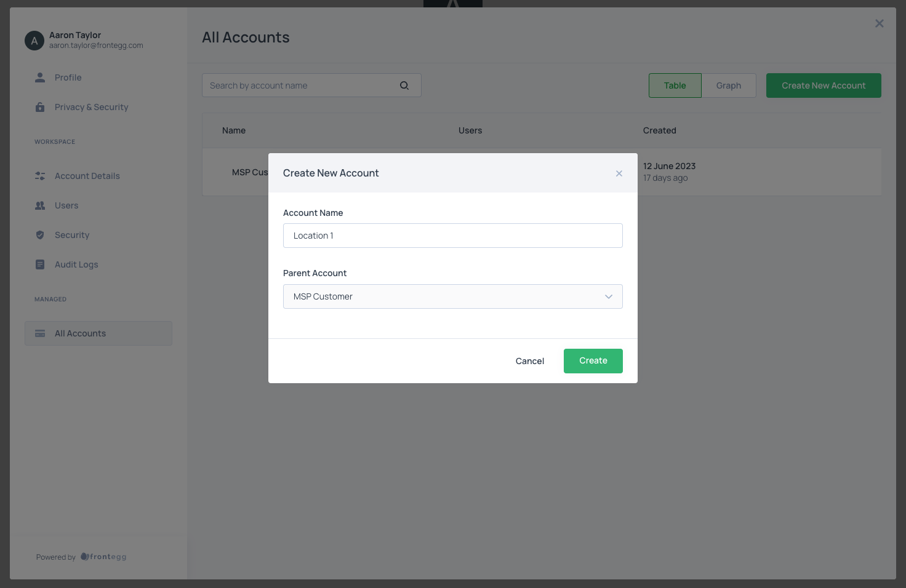Click the Users group icon
Viewport: 906px width, 588px height.
[40, 205]
